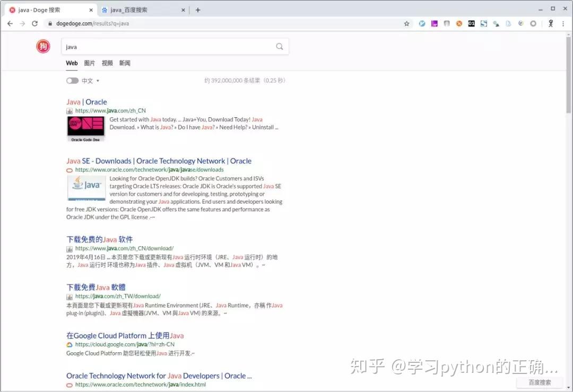Screen dimensions: 573x392
Task: Open the Chrome three-dot menu
Action: (x=563, y=23)
